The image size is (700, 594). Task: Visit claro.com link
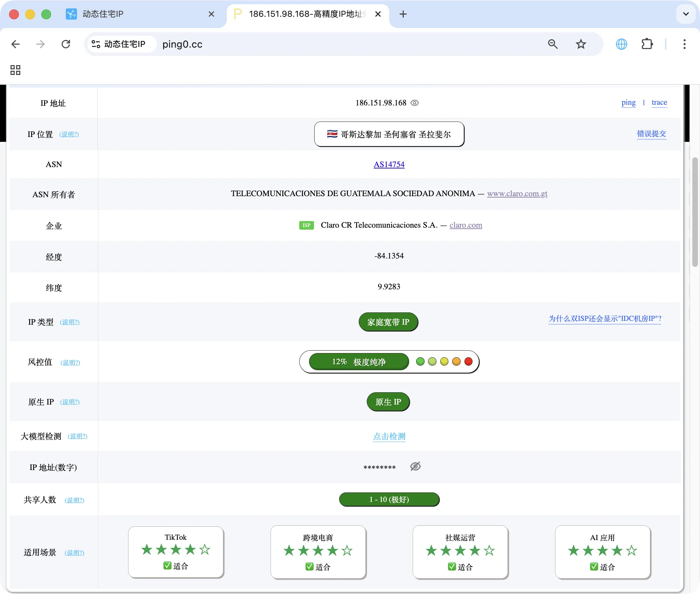[466, 225]
